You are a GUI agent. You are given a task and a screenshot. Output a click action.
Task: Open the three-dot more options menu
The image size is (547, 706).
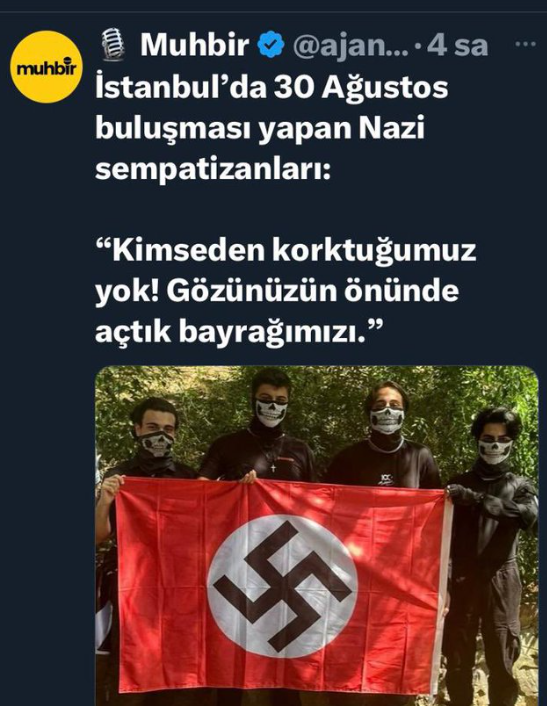click(x=525, y=44)
